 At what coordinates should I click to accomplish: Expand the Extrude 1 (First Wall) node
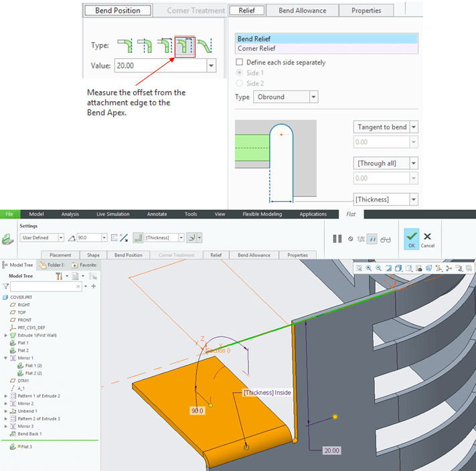[x=6, y=335]
